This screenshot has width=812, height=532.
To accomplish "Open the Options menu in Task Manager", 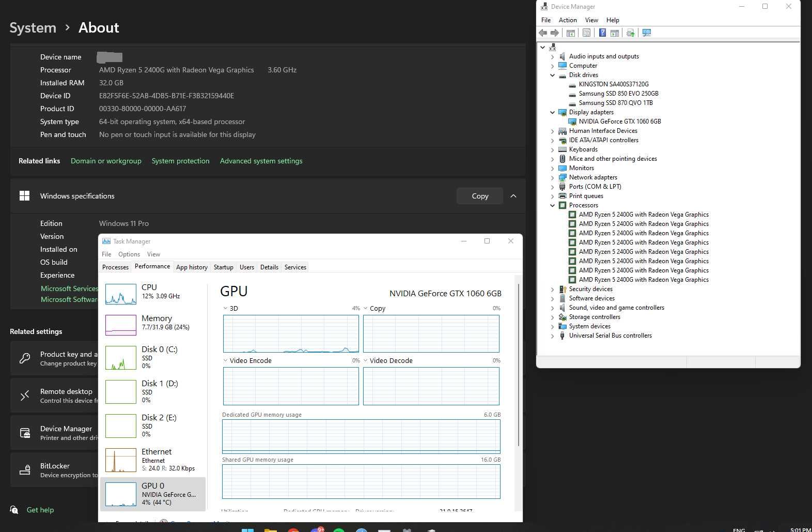I will click(129, 254).
